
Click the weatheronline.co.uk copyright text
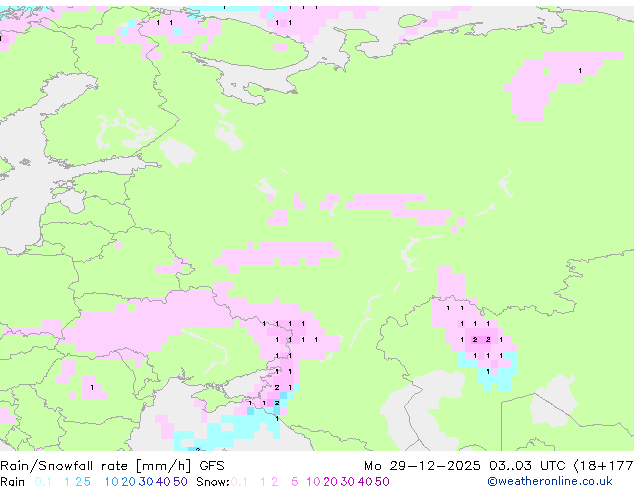(549, 481)
